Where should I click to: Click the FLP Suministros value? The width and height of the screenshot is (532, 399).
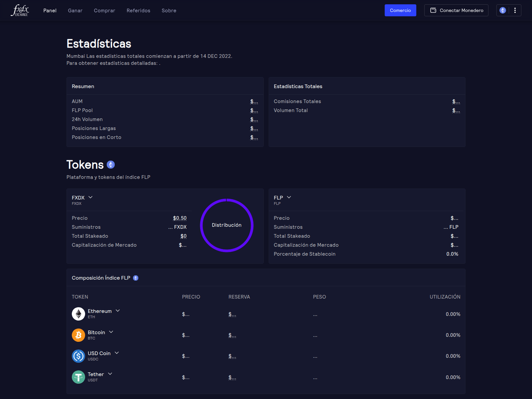[x=451, y=227]
